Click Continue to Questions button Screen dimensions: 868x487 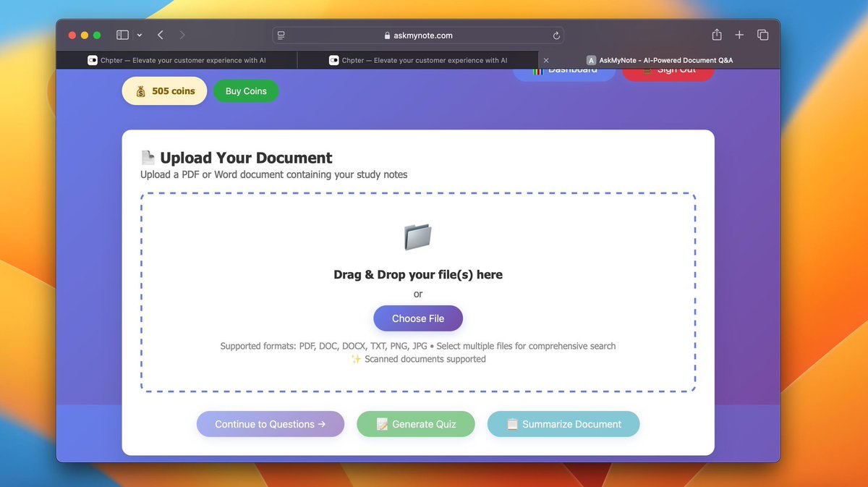coord(271,424)
